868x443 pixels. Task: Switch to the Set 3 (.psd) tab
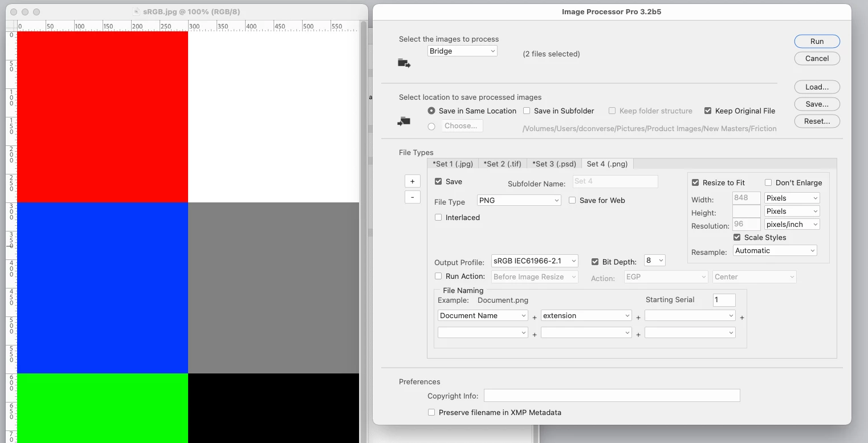click(x=554, y=164)
